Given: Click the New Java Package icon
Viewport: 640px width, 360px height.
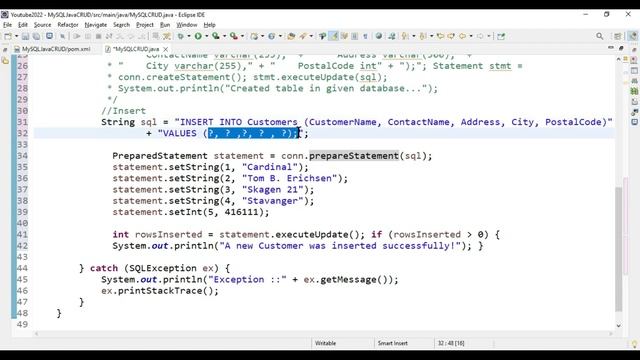Looking at the screenshot, I should point(254,36).
